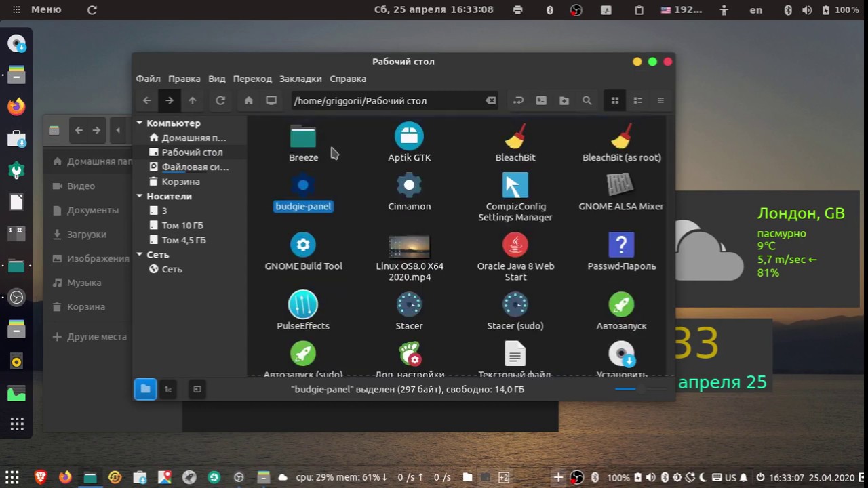This screenshot has width=868, height=488.
Task: Select Домашняя папка in the places sidebar
Action: [190, 138]
